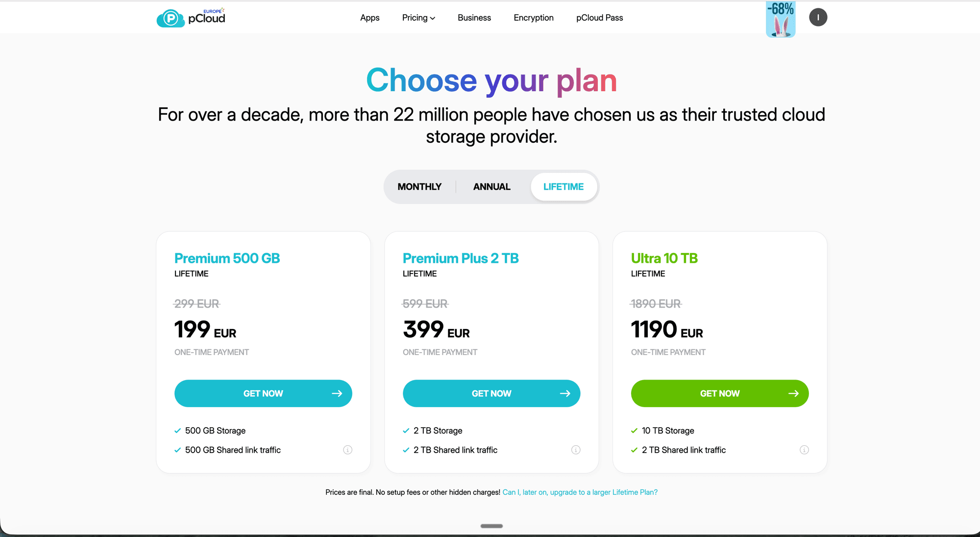The height and width of the screenshot is (537, 980).
Task: Click the info icon on Premium Plus card
Action: click(x=576, y=450)
